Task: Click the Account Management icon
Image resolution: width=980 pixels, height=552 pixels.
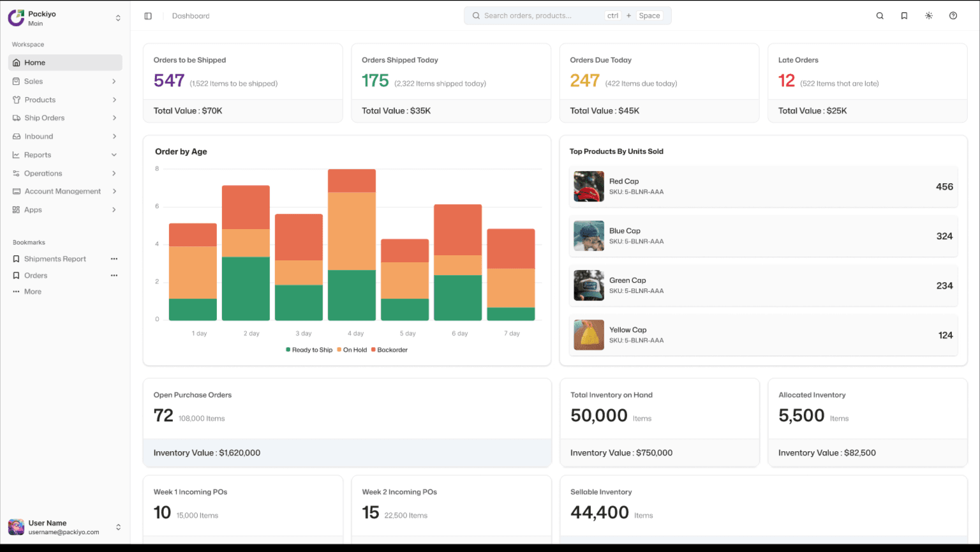Action: point(17,191)
